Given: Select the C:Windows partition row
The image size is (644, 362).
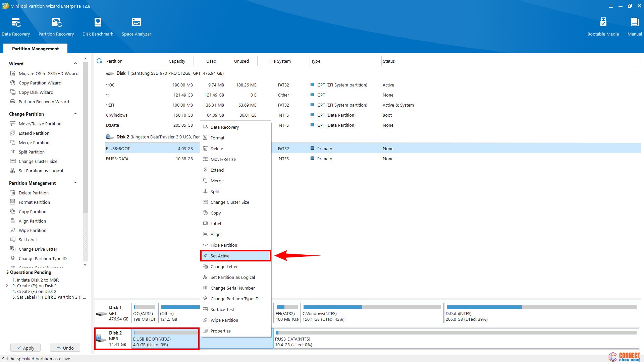Looking at the screenshot, I should coord(373,115).
